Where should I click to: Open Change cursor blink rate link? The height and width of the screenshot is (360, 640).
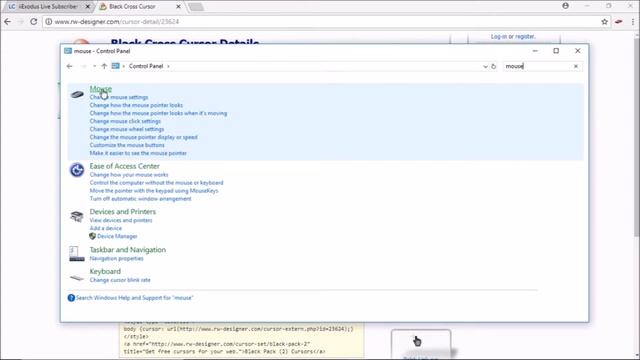120,280
